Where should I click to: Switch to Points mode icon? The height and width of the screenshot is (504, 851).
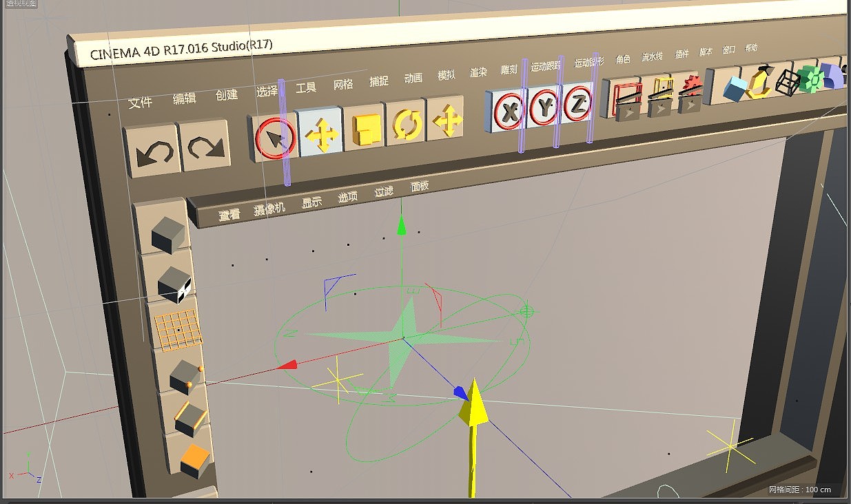(x=187, y=377)
